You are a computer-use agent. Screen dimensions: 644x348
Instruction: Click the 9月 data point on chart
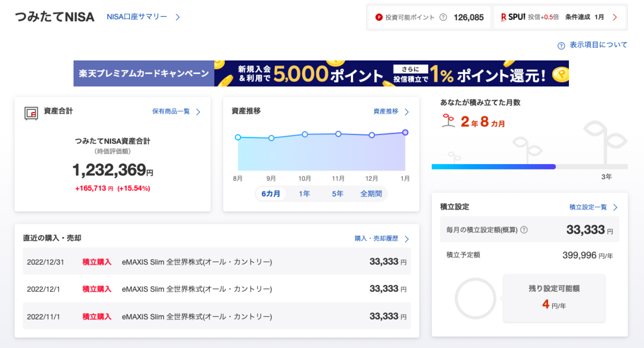271,138
